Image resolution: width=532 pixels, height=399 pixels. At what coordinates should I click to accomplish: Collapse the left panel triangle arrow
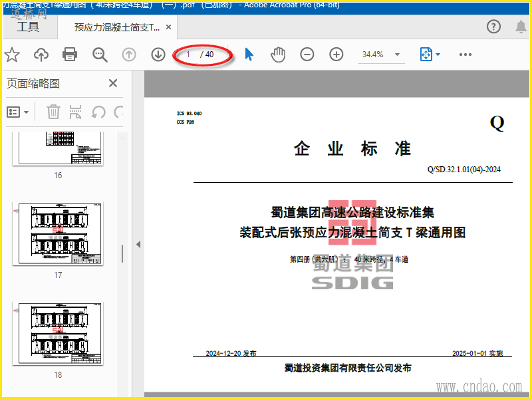(138, 244)
